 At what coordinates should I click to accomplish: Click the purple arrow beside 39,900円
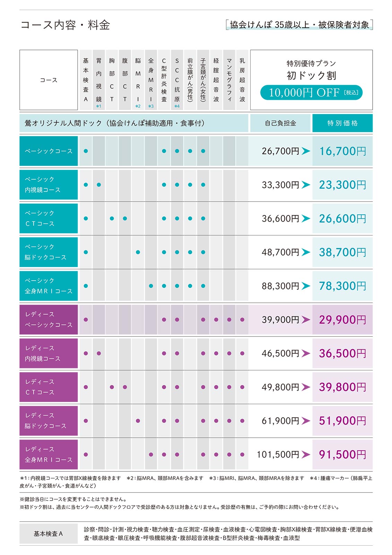tap(306, 319)
